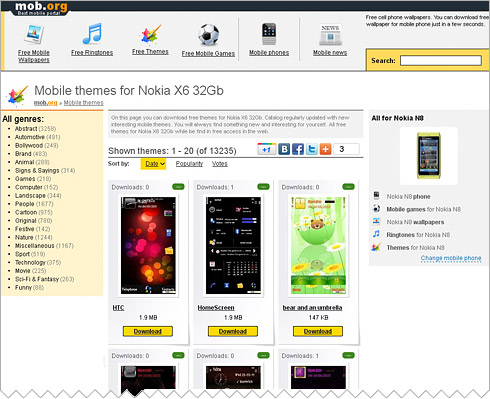Download the bear and an umbrella theme

318,331
